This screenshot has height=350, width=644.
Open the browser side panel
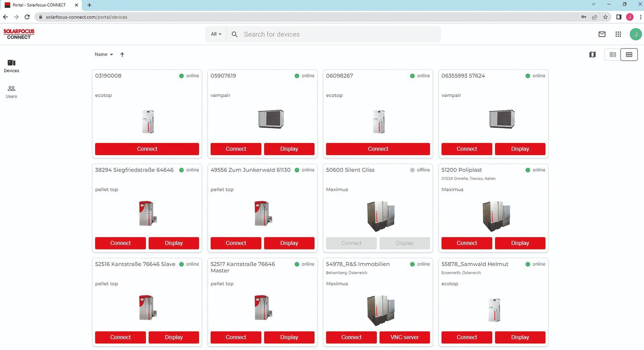[619, 17]
